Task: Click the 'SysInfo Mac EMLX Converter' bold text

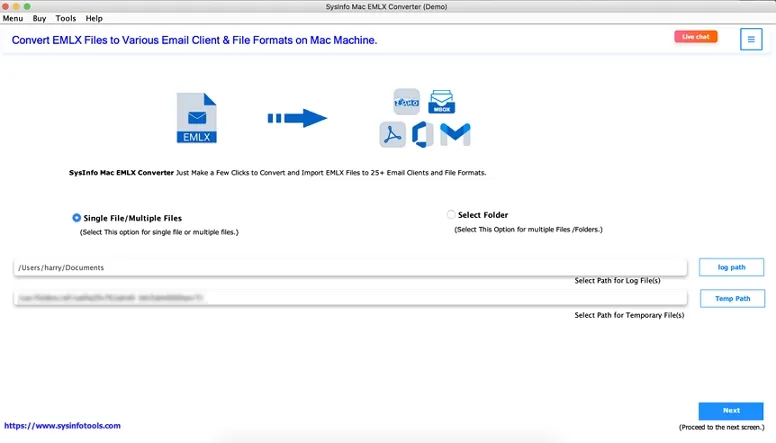Action: coord(121,173)
